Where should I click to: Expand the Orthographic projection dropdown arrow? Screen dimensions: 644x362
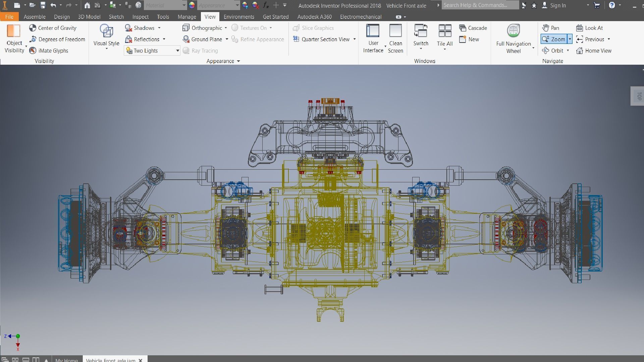[x=226, y=28]
